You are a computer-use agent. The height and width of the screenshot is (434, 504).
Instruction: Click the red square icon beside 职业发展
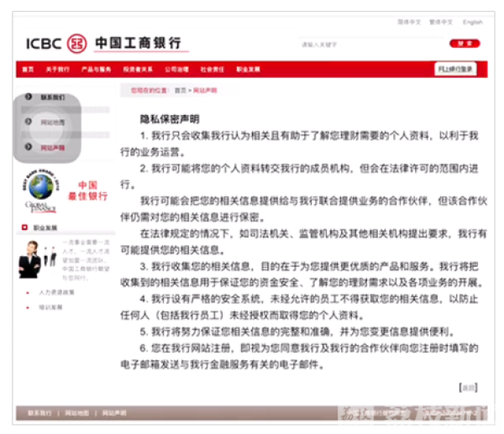25,227
